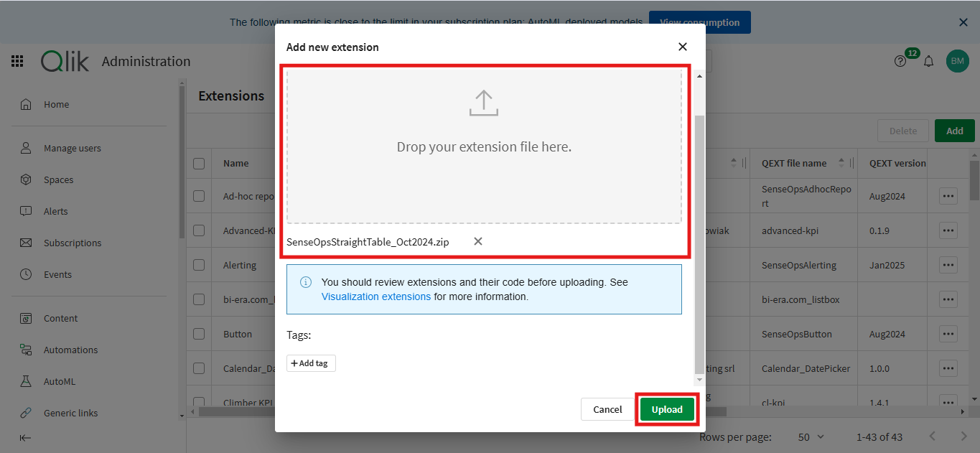Open the help question mark icon
This screenshot has width=980, height=453.
click(900, 61)
